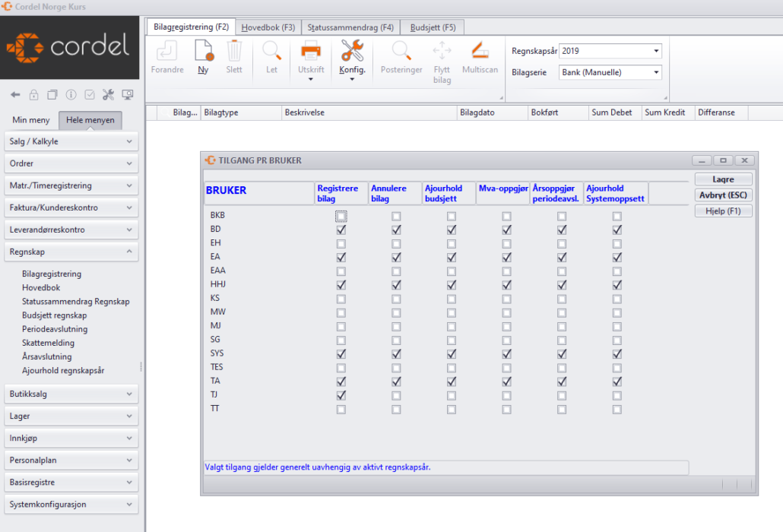The image size is (783, 532).
Task: Select the Min meny tab
Action: click(31, 120)
